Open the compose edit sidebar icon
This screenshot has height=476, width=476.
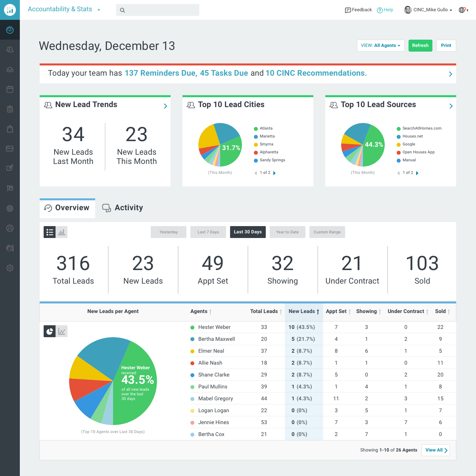click(x=10, y=168)
